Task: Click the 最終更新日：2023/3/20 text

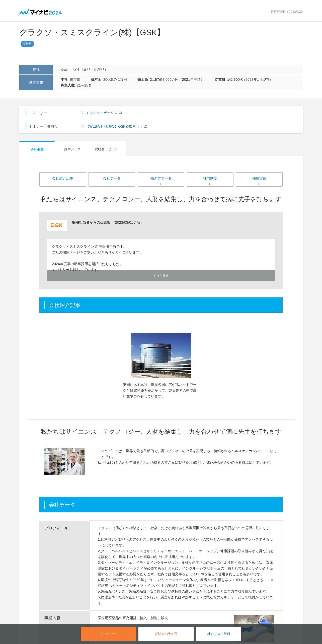Action: coord(287,12)
